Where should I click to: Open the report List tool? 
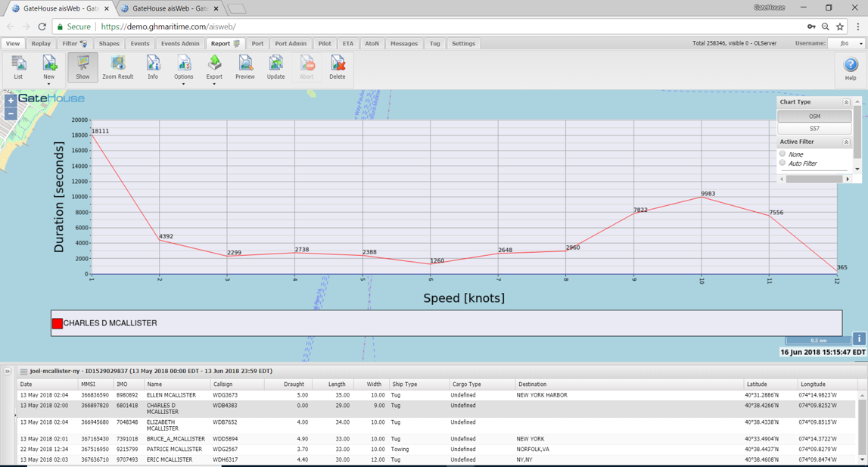[x=18, y=67]
